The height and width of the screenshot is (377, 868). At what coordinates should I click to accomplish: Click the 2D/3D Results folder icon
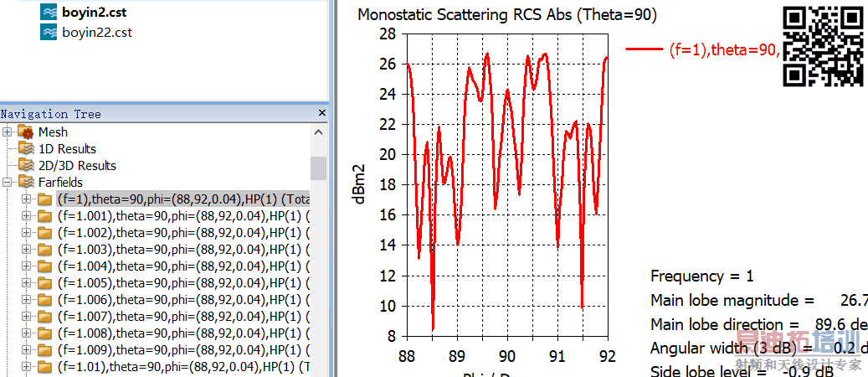pos(26,165)
